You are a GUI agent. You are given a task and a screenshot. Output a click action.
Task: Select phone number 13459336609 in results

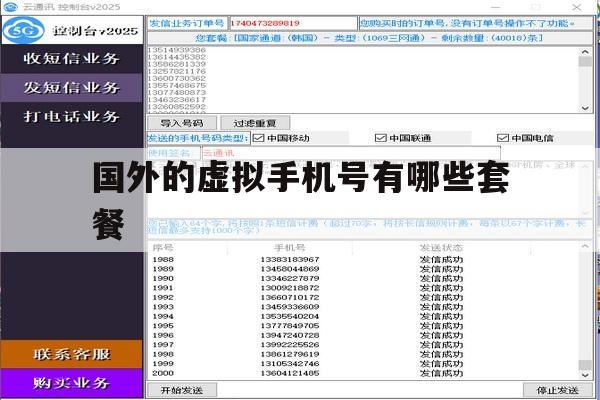[290, 307]
